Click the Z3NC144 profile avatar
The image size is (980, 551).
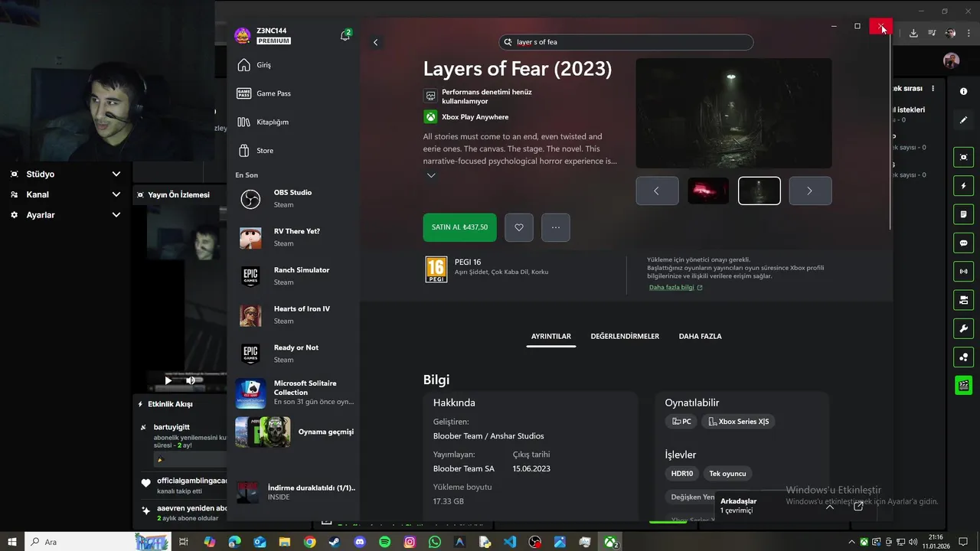pyautogui.click(x=243, y=35)
